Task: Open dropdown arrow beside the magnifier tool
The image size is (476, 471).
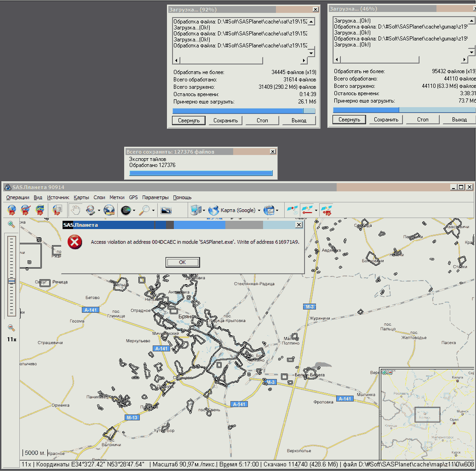Action: pyautogui.click(x=153, y=211)
